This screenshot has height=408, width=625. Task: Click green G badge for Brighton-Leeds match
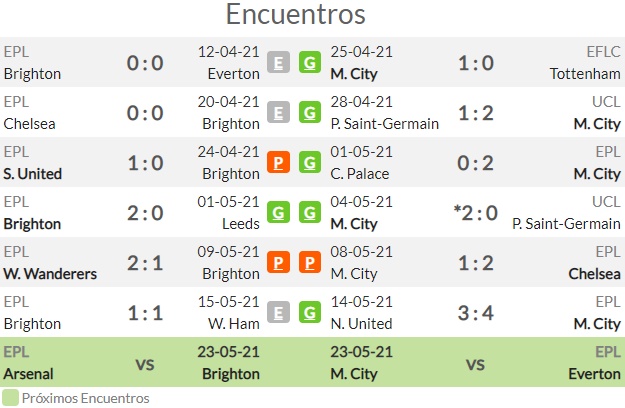tap(278, 212)
